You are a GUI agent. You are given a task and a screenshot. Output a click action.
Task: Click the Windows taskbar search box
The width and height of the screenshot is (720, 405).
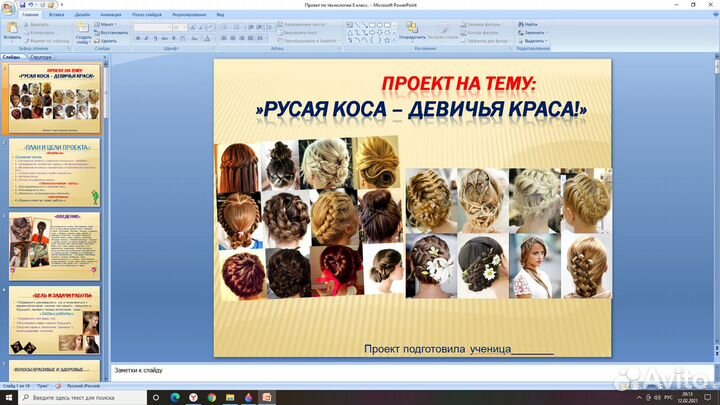[83, 398]
